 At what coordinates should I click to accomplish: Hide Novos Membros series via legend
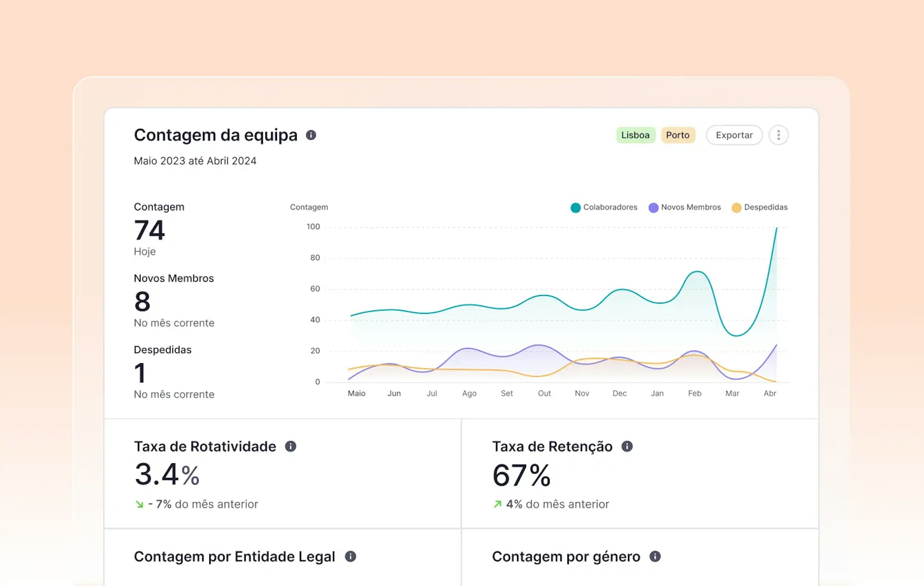pos(685,207)
